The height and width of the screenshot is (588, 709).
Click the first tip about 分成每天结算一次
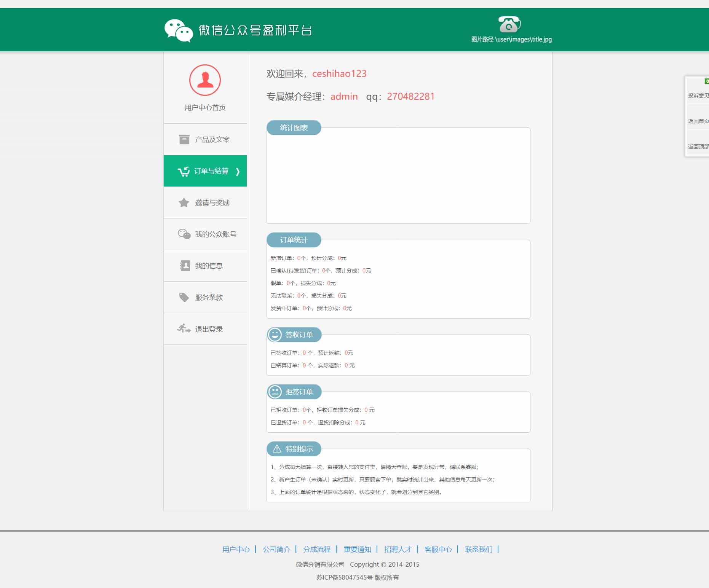[375, 467]
